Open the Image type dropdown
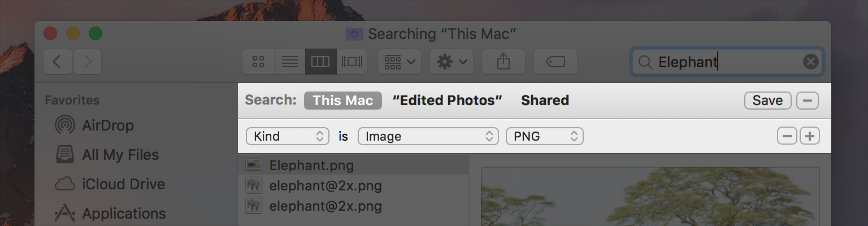Image resolution: width=868 pixels, height=226 pixels. [x=428, y=136]
